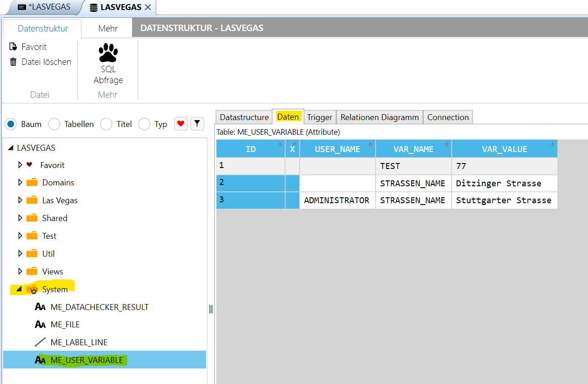Select the Titel radio button
588x384 pixels.
click(106, 124)
